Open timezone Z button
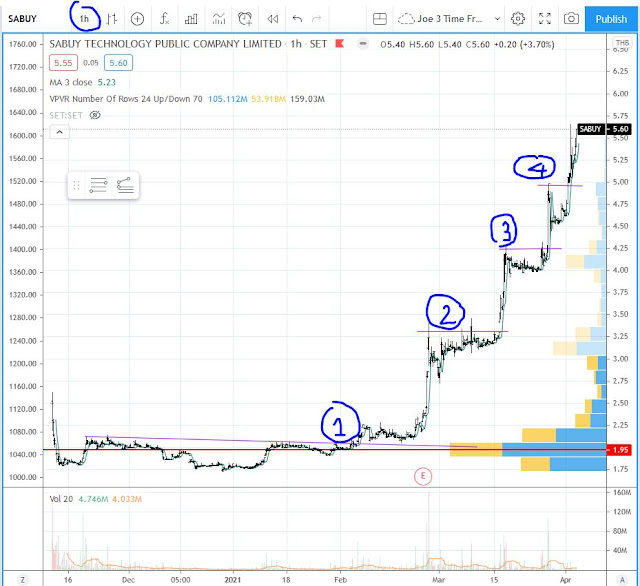 point(23,579)
